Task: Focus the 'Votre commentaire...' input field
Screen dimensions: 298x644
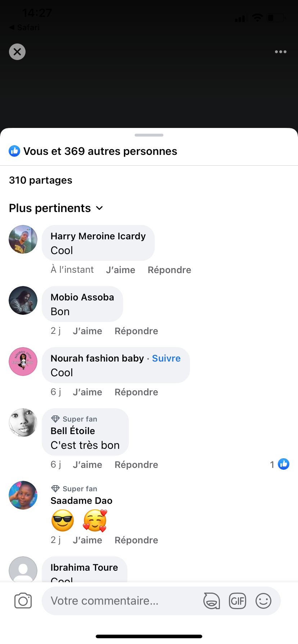Action: pyautogui.click(x=122, y=601)
